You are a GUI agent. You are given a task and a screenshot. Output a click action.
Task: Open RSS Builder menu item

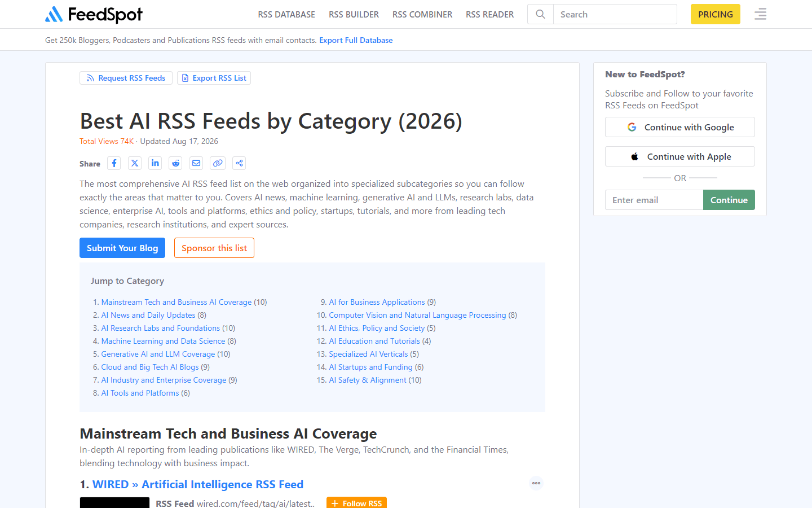click(354, 14)
